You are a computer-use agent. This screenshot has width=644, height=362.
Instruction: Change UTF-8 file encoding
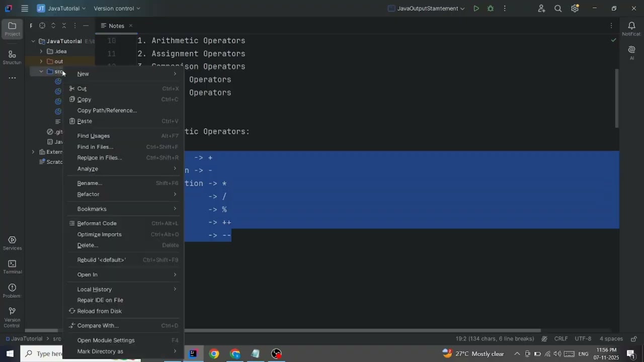[583, 339]
